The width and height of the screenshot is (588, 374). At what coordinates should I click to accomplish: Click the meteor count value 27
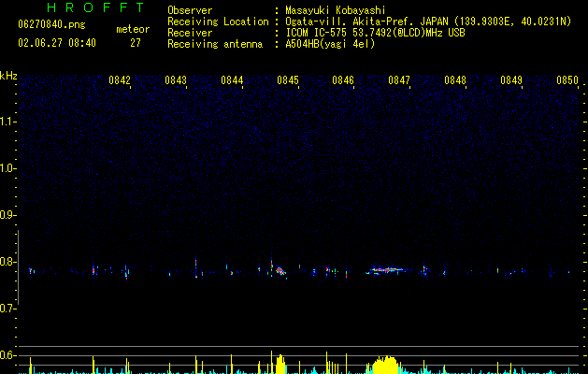click(136, 43)
